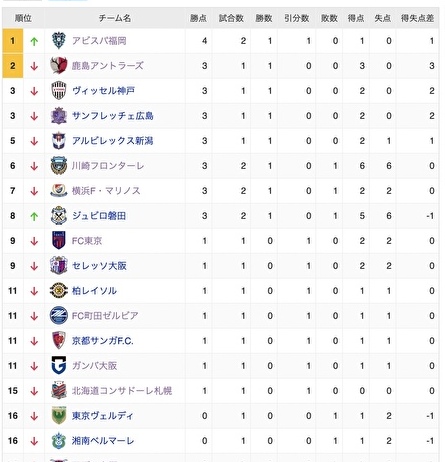Click the Gamba Osaka G logo
This screenshot has width=445, height=462.
pos(59,366)
